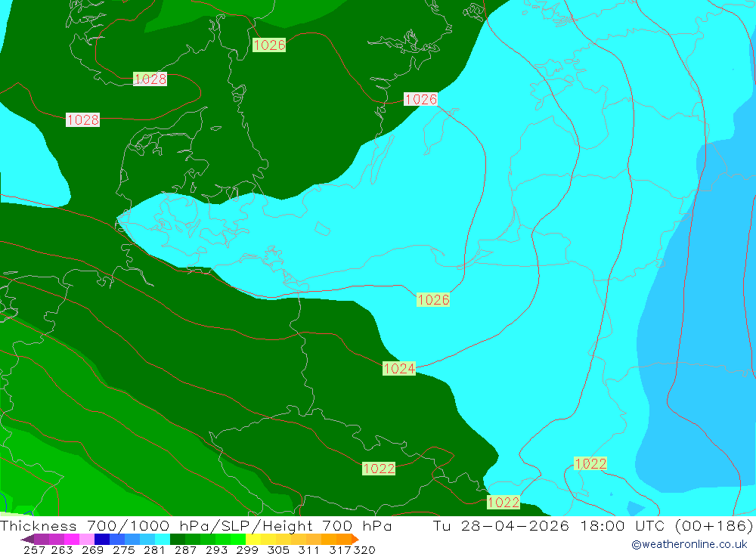Click the 'Thickness 700/1000 hPa/SLP/Height 700 hPa' title
The height and width of the screenshot is (554, 756).
pos(196,525)
